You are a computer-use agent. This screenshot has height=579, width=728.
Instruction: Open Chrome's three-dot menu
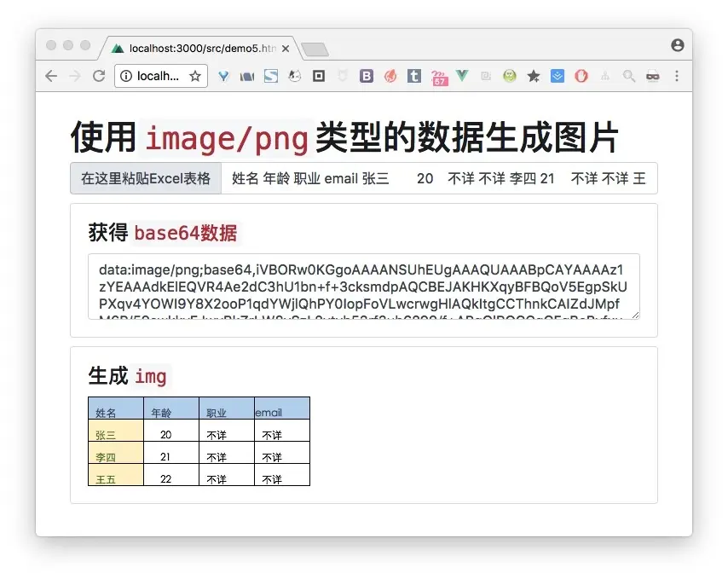(677, 76)
